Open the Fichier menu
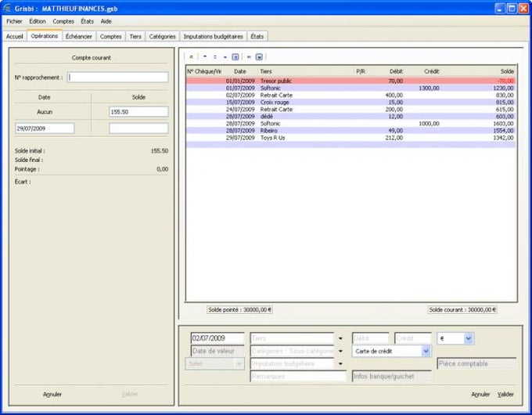 [14, 21]
